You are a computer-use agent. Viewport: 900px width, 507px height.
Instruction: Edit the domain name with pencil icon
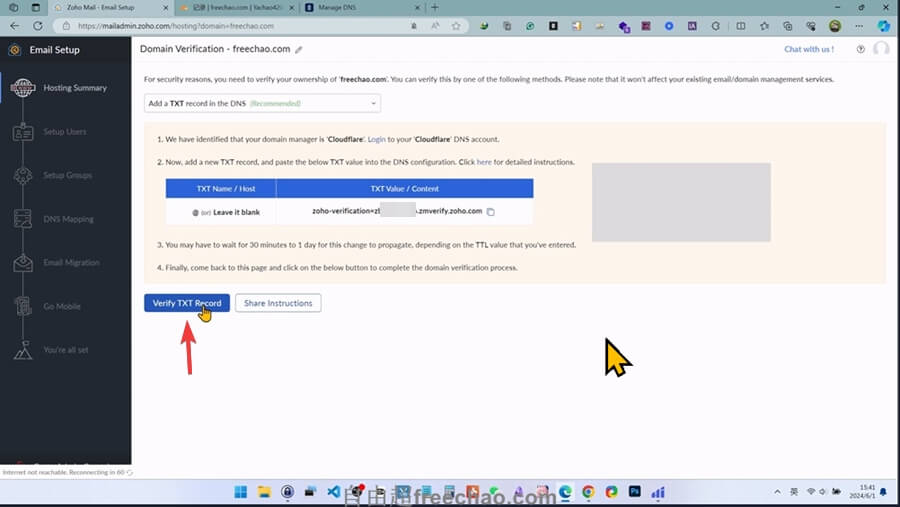(299, 49)
